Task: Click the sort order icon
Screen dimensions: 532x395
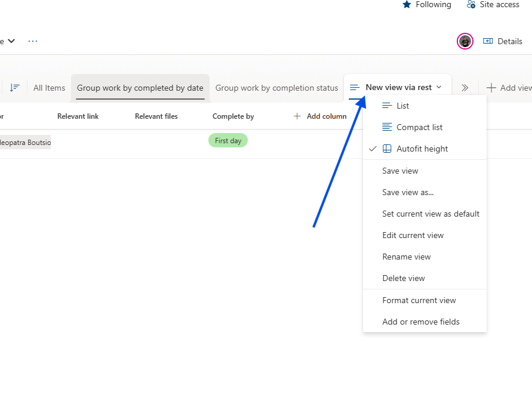Action: [x=15, y=88]
